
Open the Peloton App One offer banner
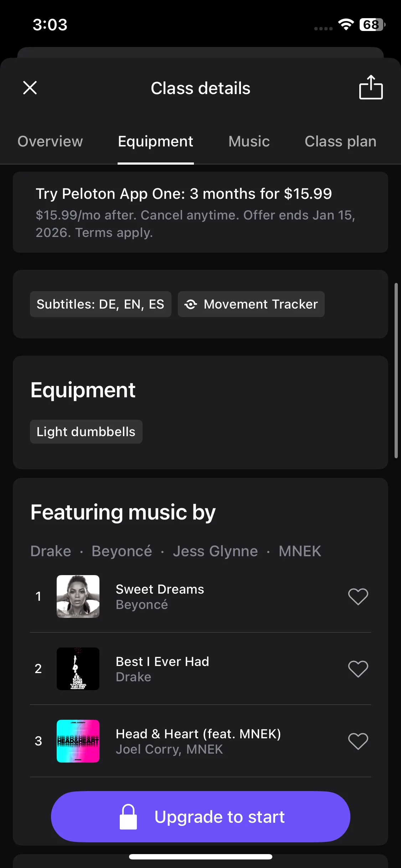click(200, 212)
